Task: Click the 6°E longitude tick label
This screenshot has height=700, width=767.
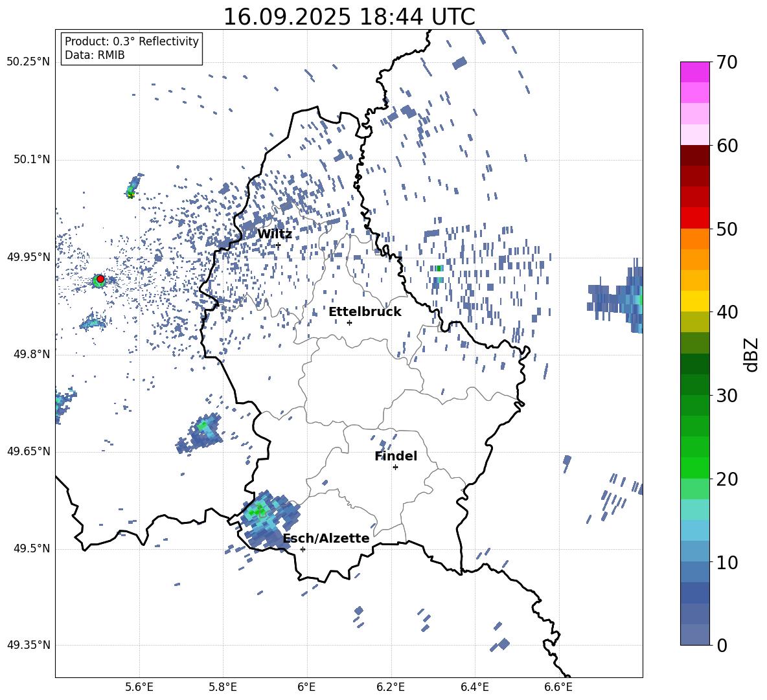Action: point(306,687)
